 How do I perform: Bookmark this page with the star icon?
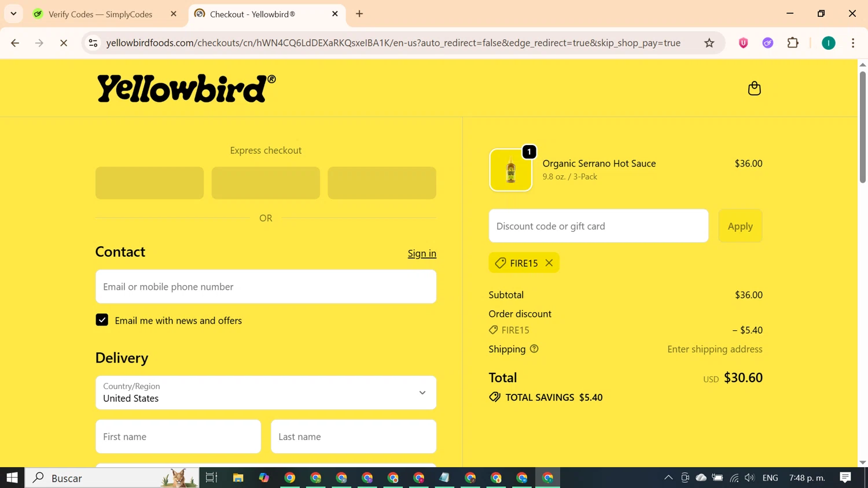[x=709, y=43]
